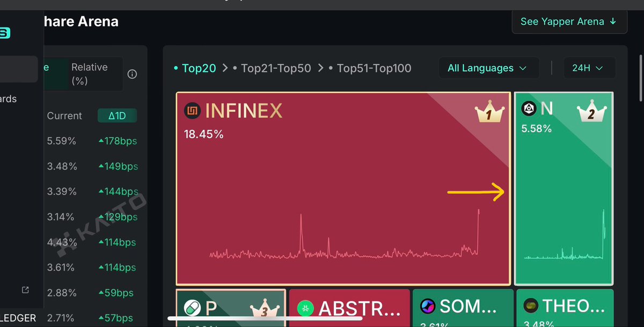The image size is (644, 327).
Task: Click the 2.71% current value
Action: 61,318
